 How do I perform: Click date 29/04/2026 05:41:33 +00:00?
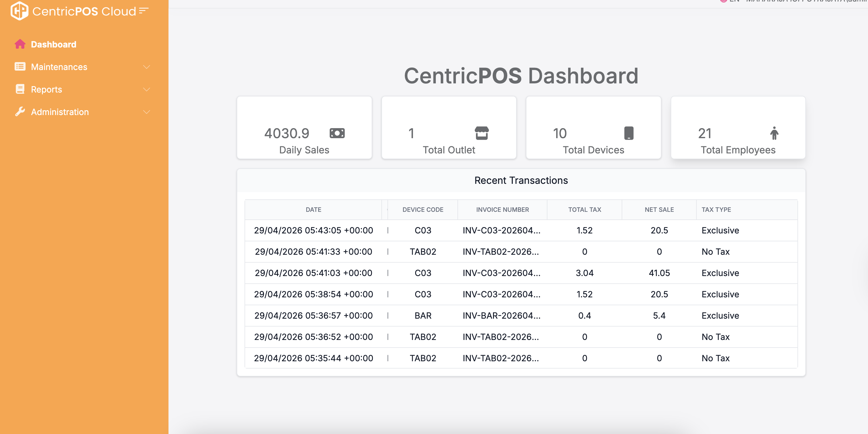[x=313, y=252]
